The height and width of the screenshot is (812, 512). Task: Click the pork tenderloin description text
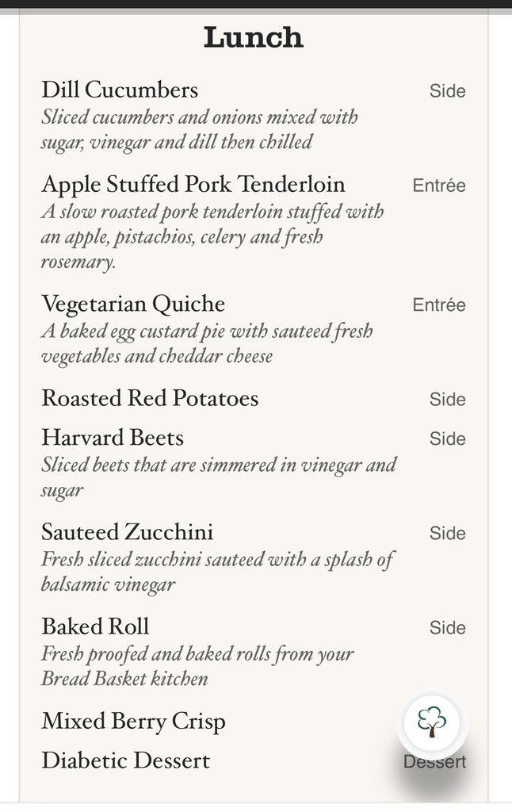coord(212,236)
